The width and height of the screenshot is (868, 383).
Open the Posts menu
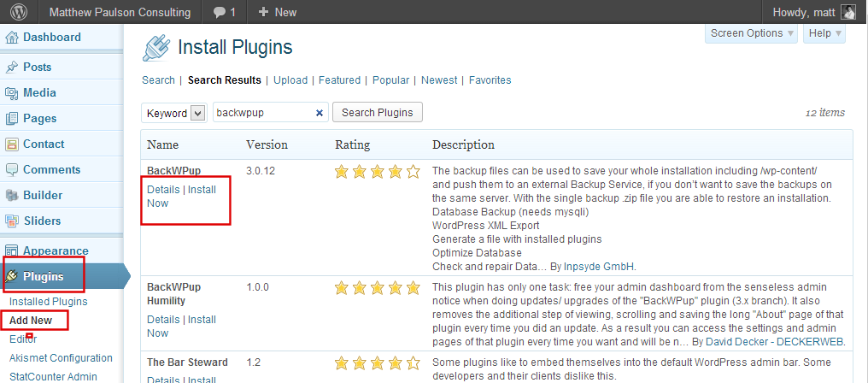[x=37, y=67]
